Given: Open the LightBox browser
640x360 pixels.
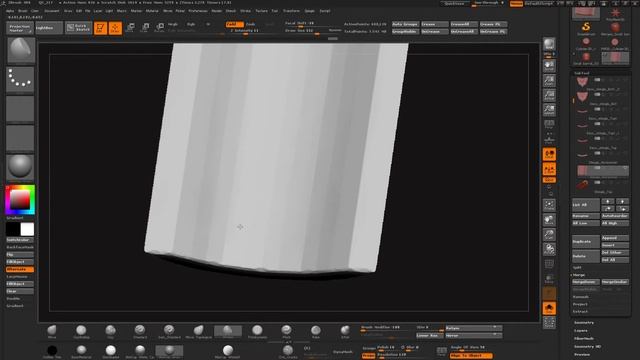Looking at the screenshot, I should 49,28.
